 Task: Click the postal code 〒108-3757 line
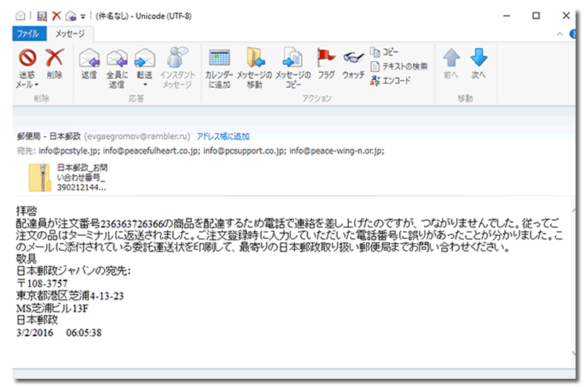click(x=42, y=284)
